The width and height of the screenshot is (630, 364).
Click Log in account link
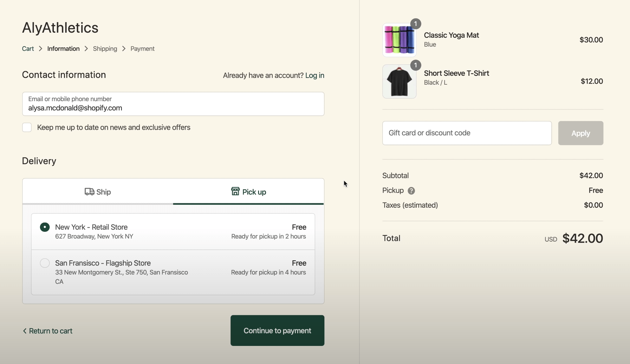point(315,75)
